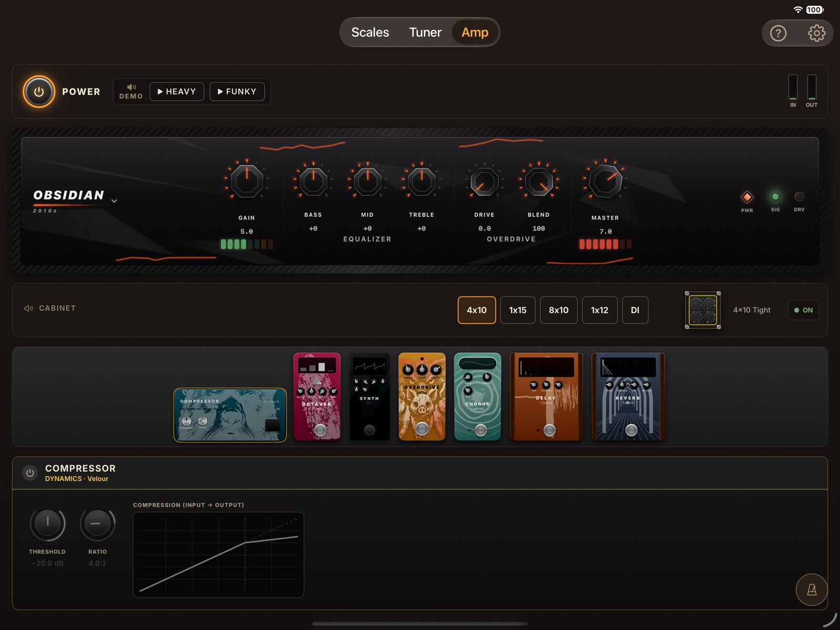Select the Chorus Lagoon pedal
Screen dimensions: 840x630
[477, 396]
